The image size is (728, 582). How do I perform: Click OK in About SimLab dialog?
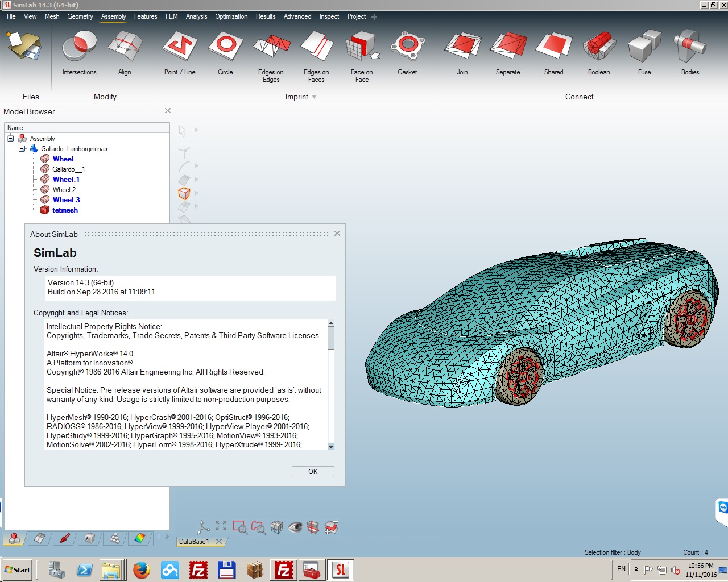coord(313,472)
